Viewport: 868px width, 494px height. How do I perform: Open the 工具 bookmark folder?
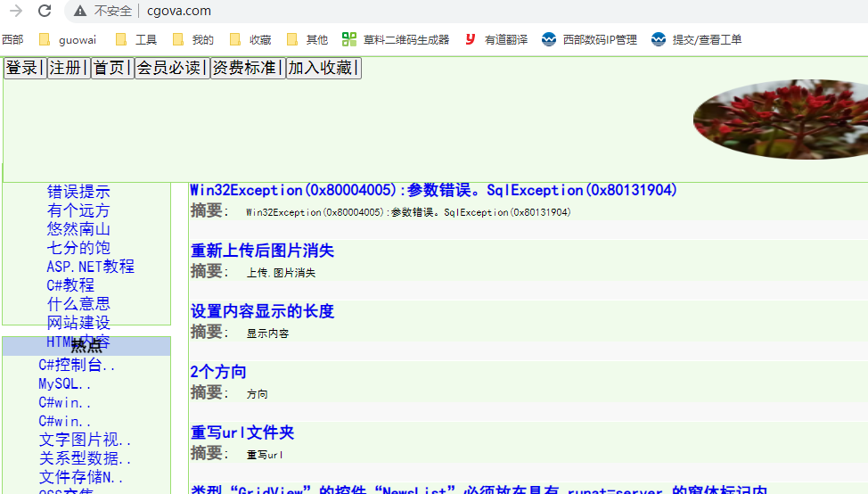[136, 39]
